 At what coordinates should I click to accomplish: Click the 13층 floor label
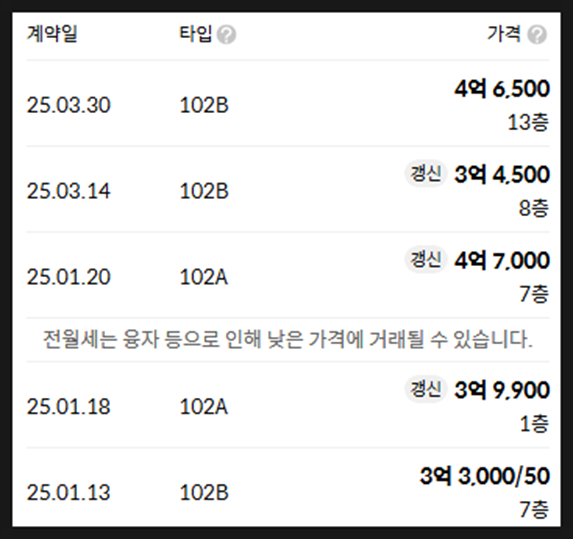tap(528, 122)
